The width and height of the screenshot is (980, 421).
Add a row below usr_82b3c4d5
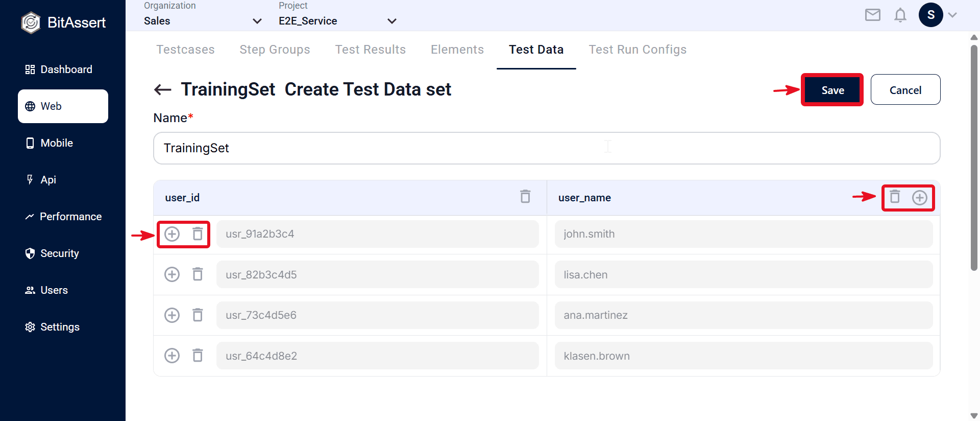click(172, 274)
